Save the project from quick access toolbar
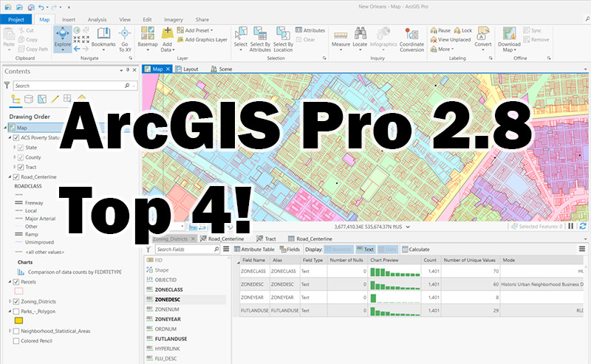The image size is (591, 364). coord(31,7)
